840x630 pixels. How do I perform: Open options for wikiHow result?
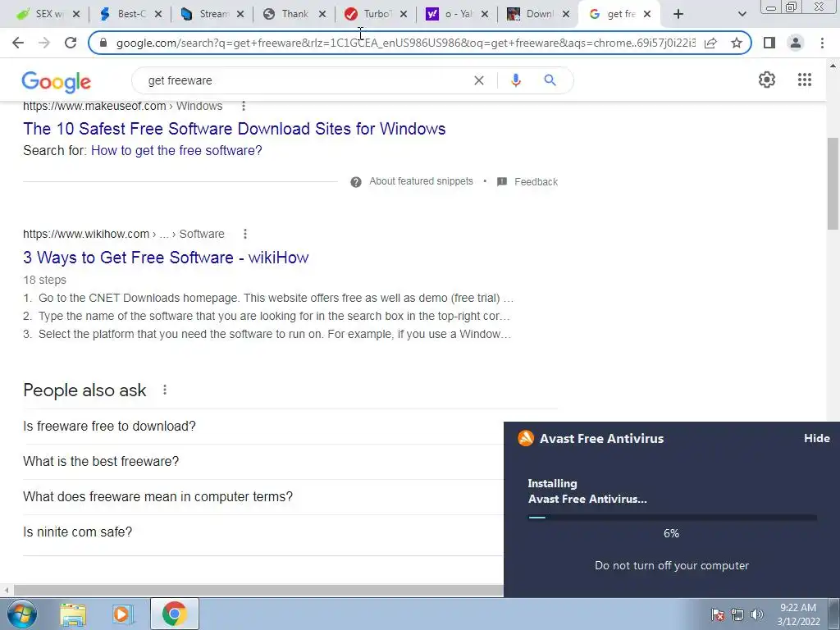click(x=244, y=234)
